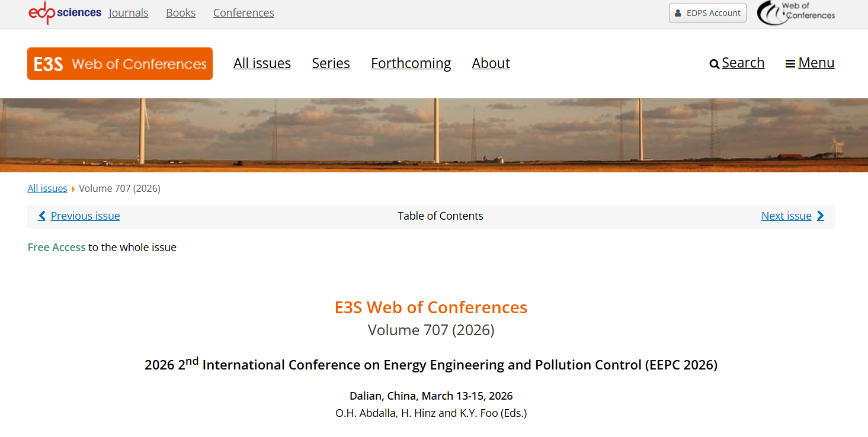Click the 'Table of Contents' label
This screenshot has width=868, height=437.
pos(440,216)
